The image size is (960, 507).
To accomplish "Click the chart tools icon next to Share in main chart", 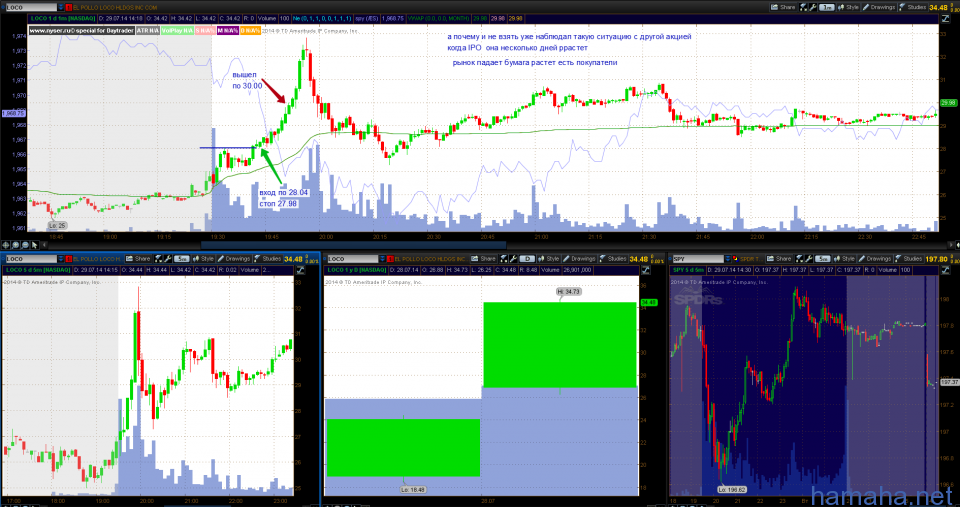I will 803,7.
